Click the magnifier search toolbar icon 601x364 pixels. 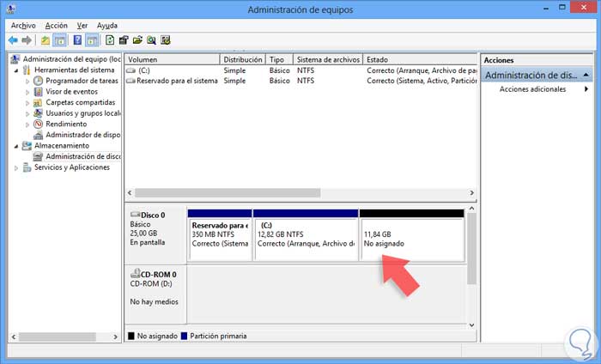(x=151, y=40)
